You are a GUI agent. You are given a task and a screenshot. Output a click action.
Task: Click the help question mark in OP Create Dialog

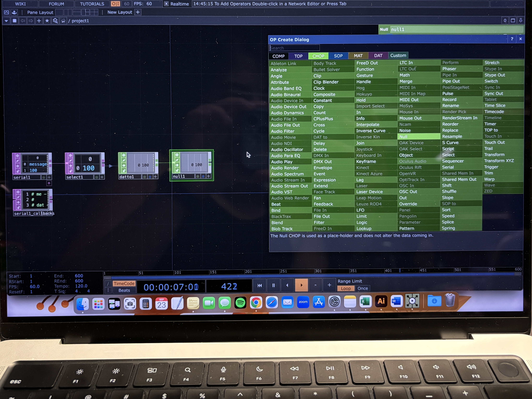(x=512, y=39)
